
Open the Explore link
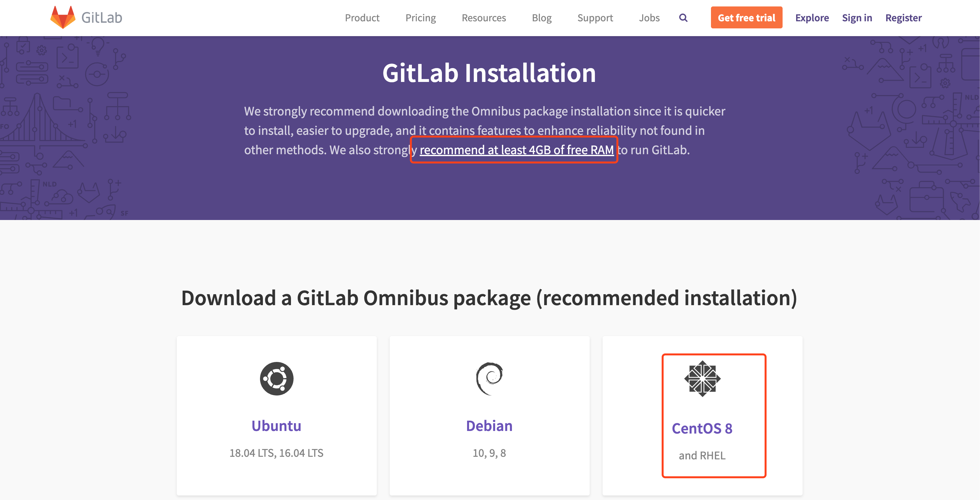click(812, 17)
